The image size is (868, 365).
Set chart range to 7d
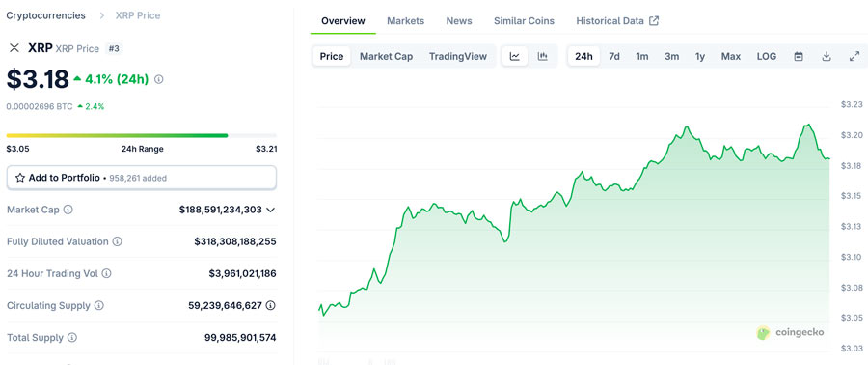pos(614,57)
